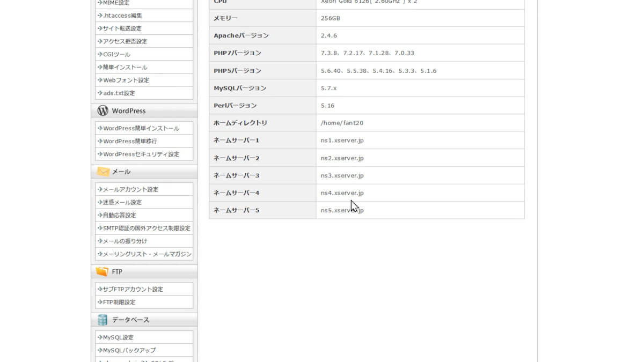Click the mail envelope icon
Screen dimensions: 644x362
(103, 172)
